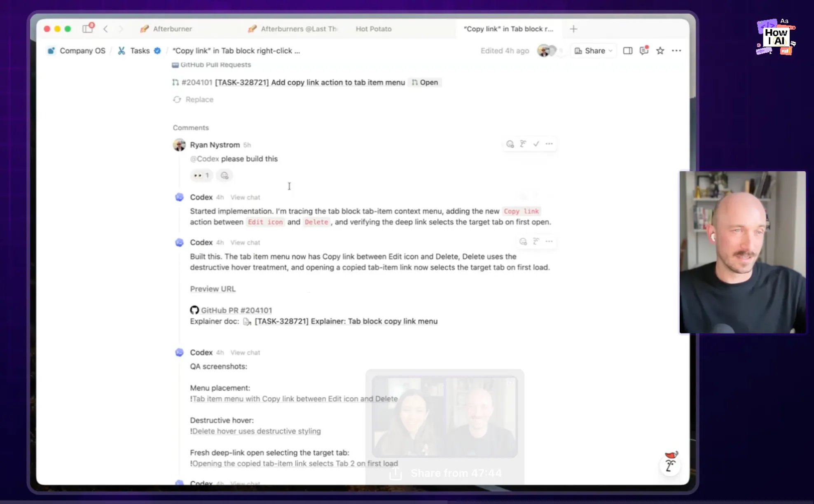This screenshot has height=504, width=814.
Task: Open the Tab item menu with Copy link screenshot
Action: pyautogui.click(x=294, y=399)
